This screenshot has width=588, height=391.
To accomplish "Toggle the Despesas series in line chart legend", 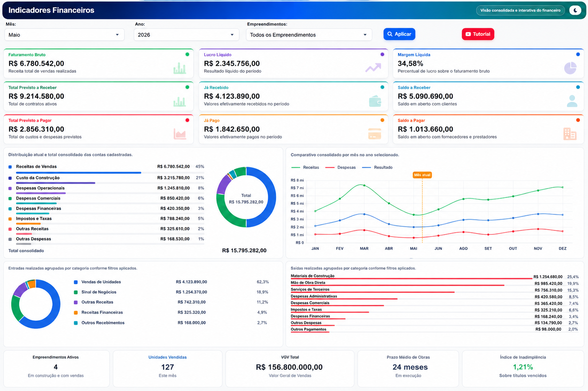I will tap(340, 167).
